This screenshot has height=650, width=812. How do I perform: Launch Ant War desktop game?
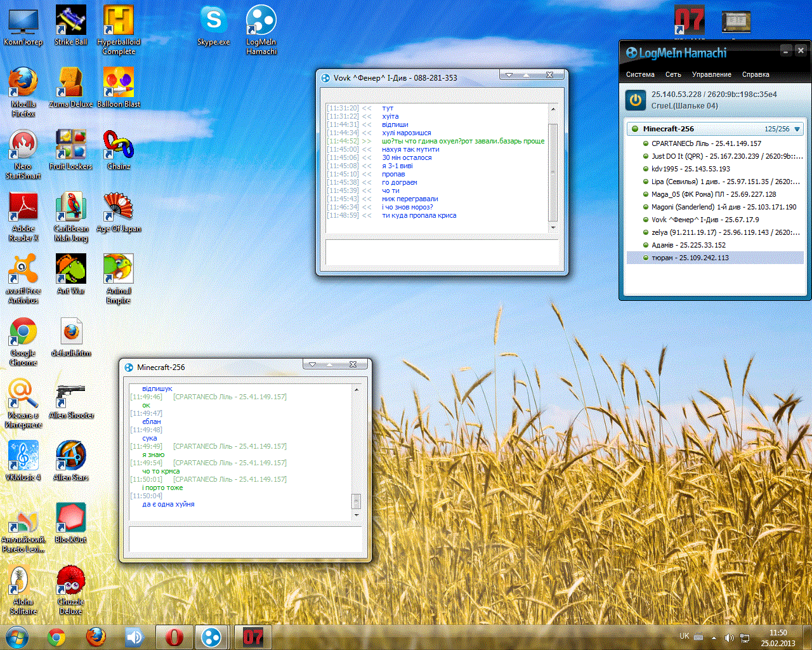point(71,275)
